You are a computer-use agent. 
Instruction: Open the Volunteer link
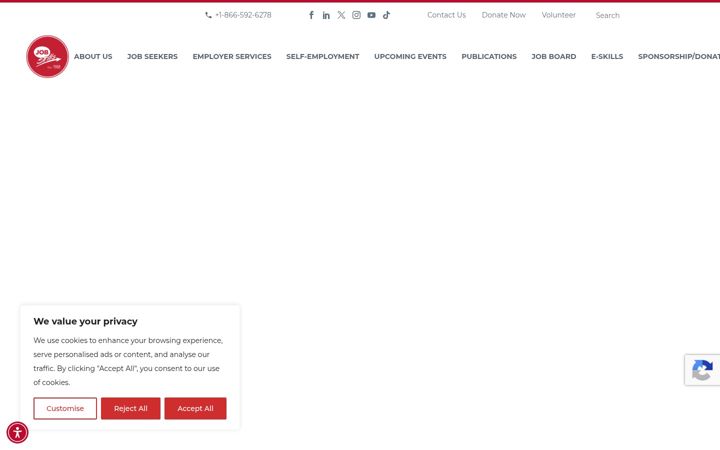(558, 15)
